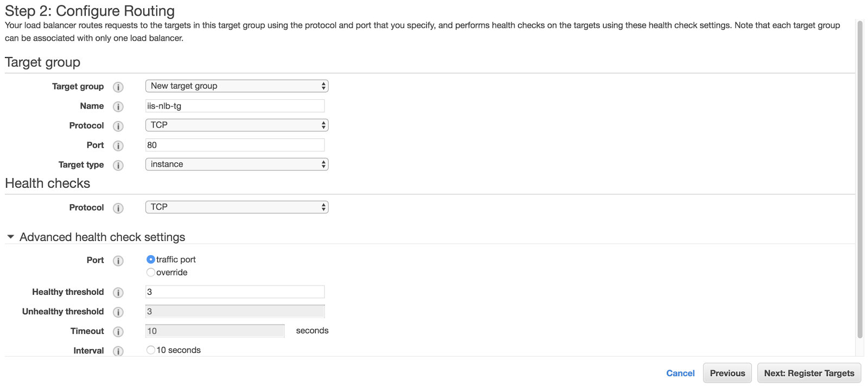Click info icon for target group Protocol

(118, 126)
